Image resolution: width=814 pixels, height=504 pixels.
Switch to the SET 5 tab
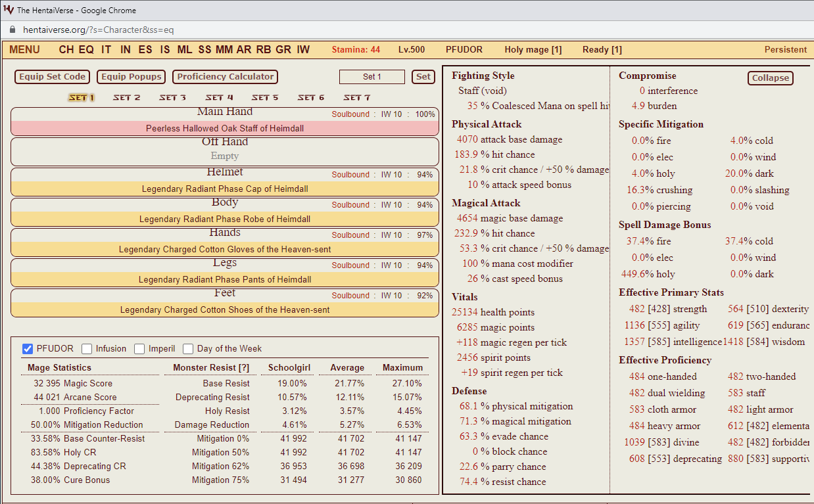pyautogui.click(x=265, y=97)
